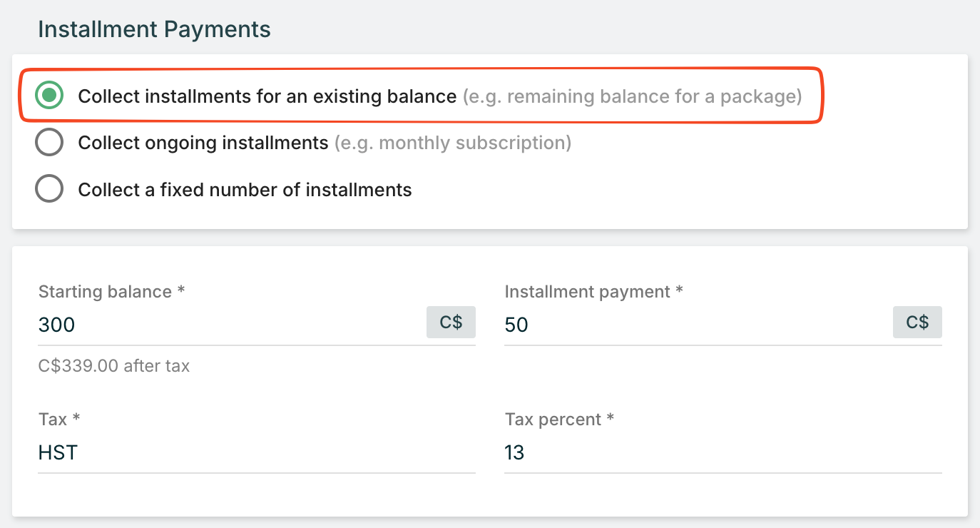Click the 'Tax *' field label
This screenshot has height=528, width=980.
(x=58, y=419)
